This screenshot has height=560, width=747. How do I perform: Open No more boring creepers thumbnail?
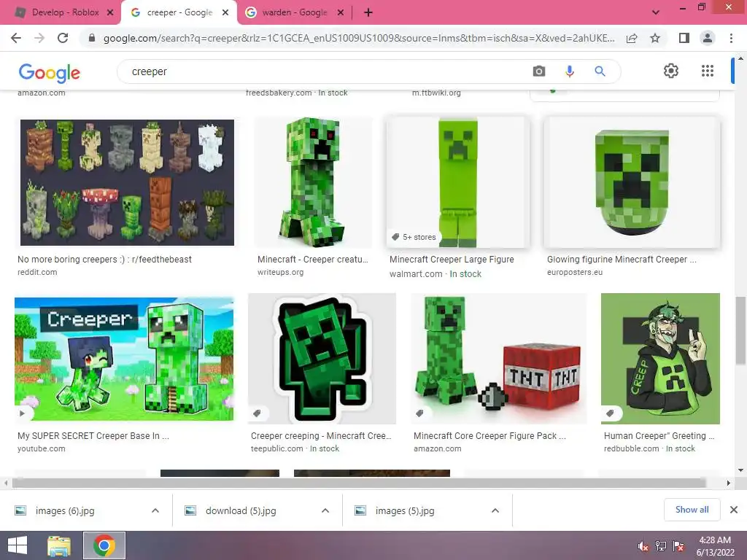pos(127,183)
